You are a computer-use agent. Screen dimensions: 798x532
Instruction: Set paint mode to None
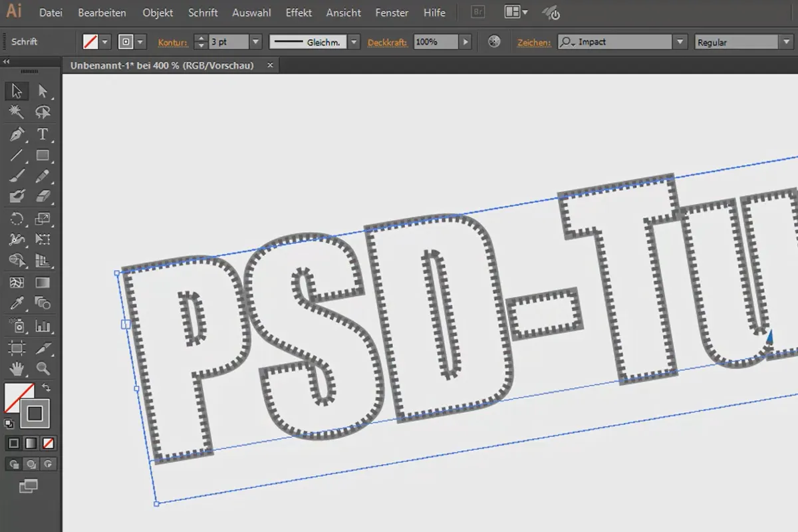pyautogui.click(x=48, y=443)
